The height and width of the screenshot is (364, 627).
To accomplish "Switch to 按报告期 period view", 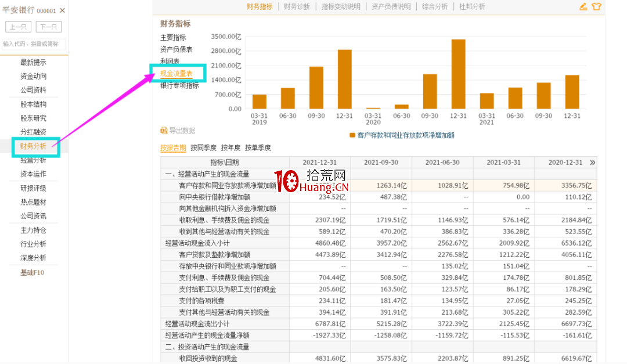I will (x=173, y=148).
